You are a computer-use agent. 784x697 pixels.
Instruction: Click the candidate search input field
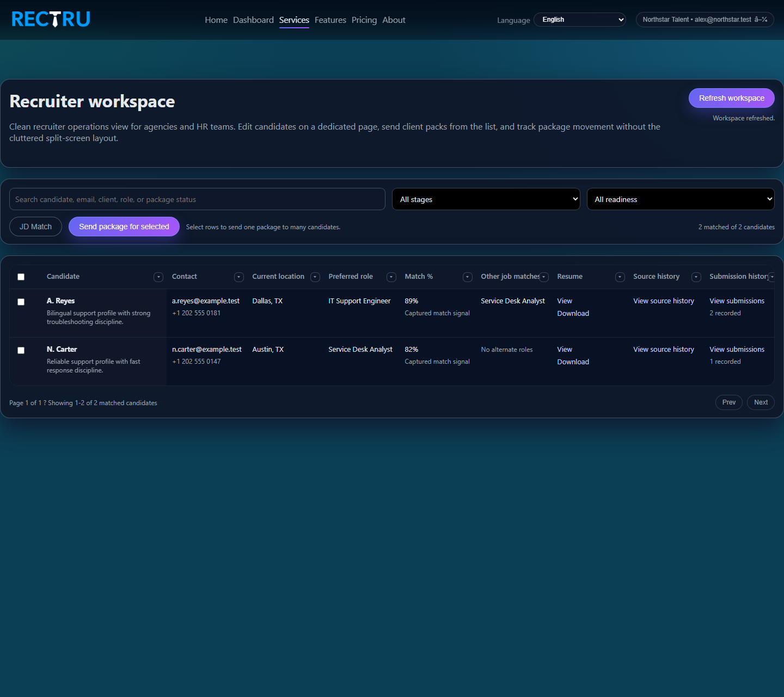click(x=197, y=199)
